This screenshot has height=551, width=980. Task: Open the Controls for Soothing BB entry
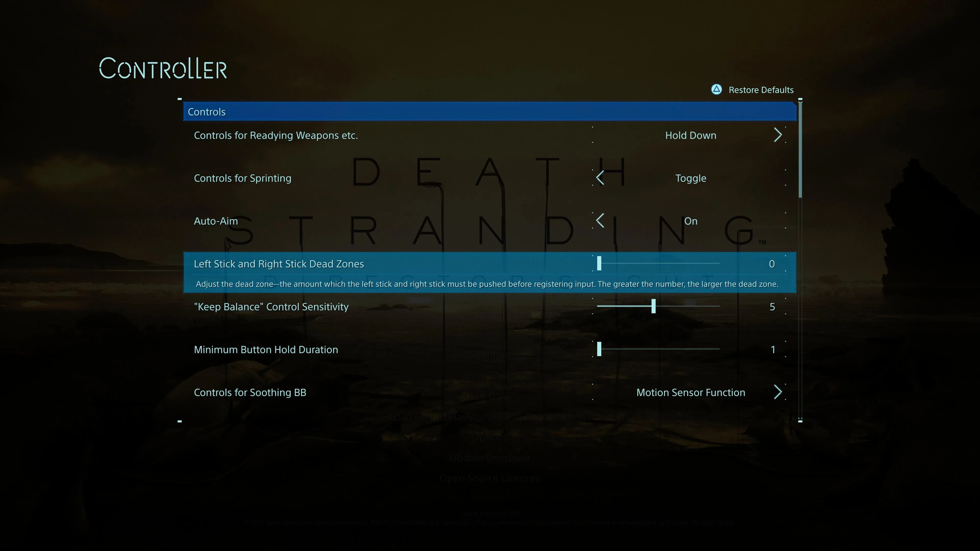pos(250,392)
